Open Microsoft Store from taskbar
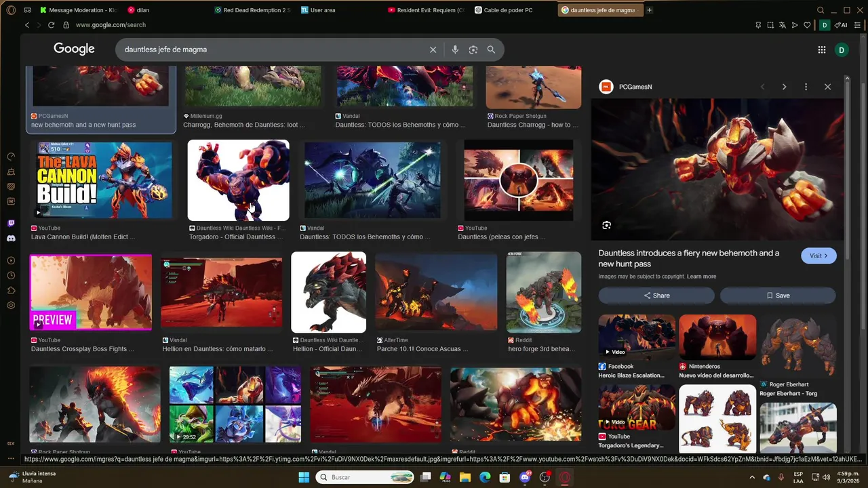 coord(505,477)
